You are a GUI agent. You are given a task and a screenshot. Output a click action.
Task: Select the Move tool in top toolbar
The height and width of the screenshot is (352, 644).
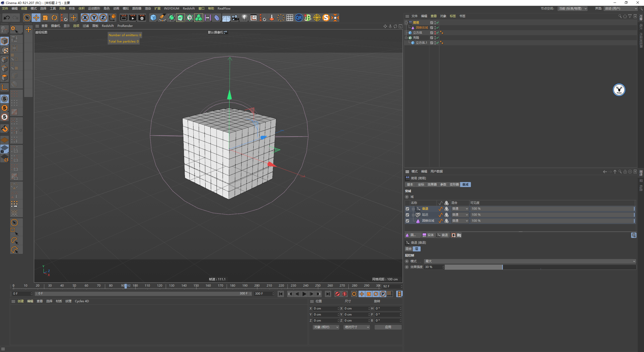point(36,18)
